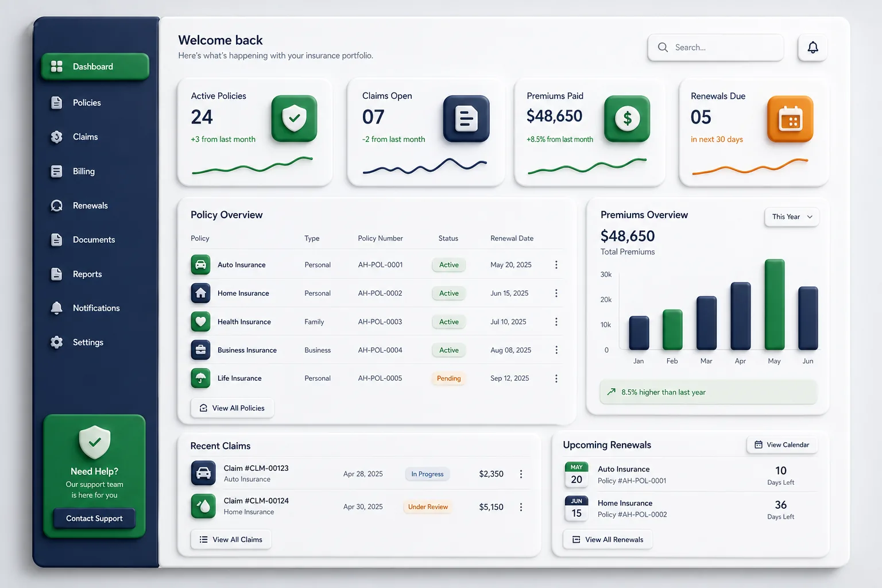Image resolution: width=882 pixels, height=588 pixels.
Task: Click the Claims Open sparkline chart
Action: click(x=424, y=165)
